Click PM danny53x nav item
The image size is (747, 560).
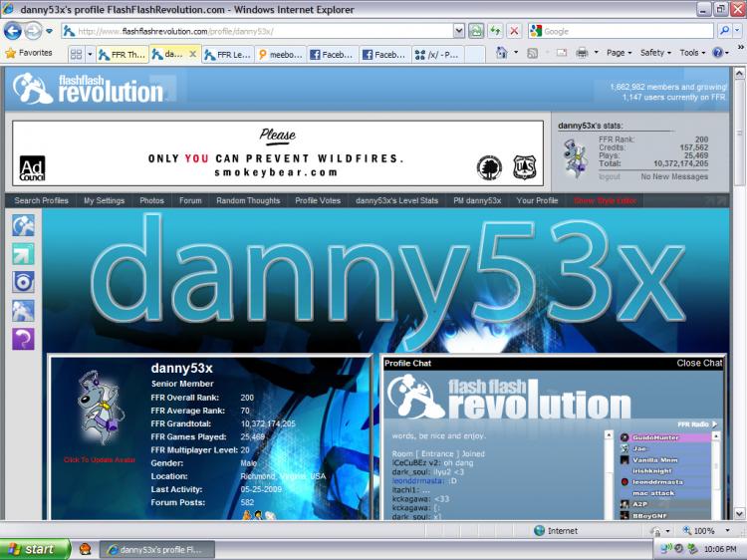[477, 200]
